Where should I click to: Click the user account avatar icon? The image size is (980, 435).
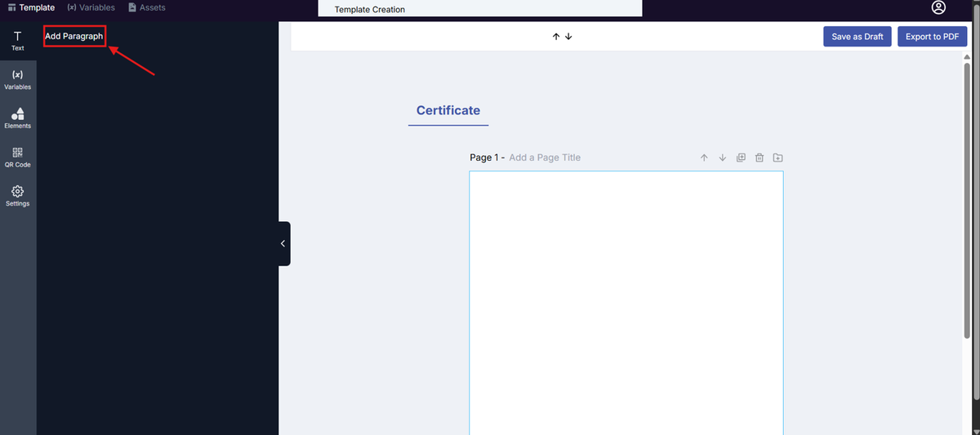tap(938, 7)
